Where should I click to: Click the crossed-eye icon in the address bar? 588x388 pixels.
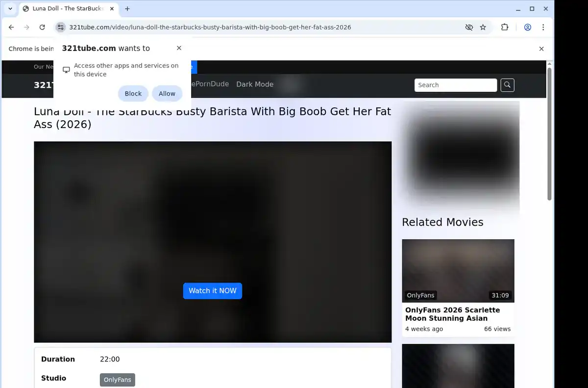click(469, 27)
